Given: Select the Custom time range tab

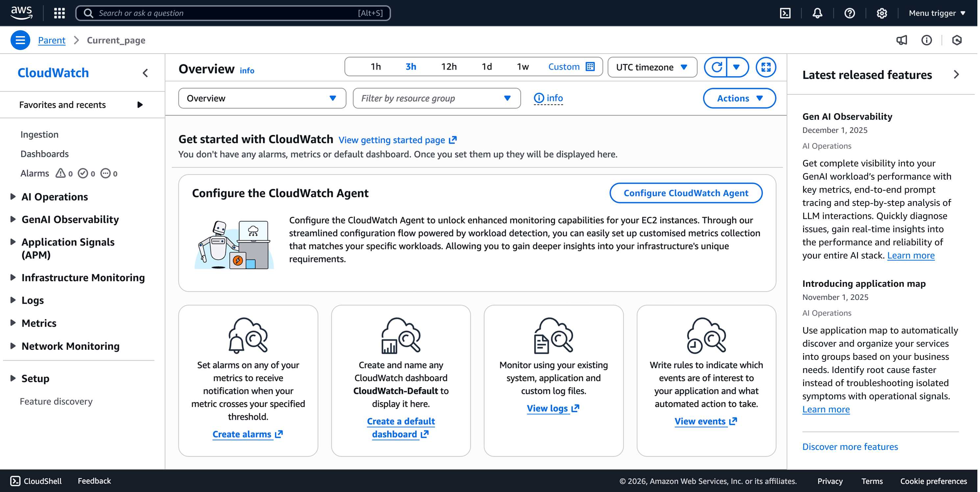Looking at the screenshot, I should [x=571, y=67].
